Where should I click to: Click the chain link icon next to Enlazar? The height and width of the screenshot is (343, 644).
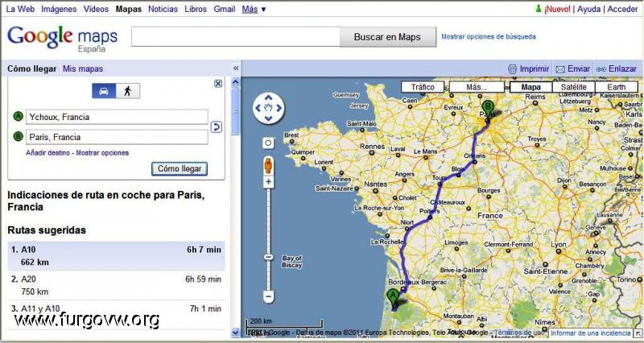tap(601, 69)
